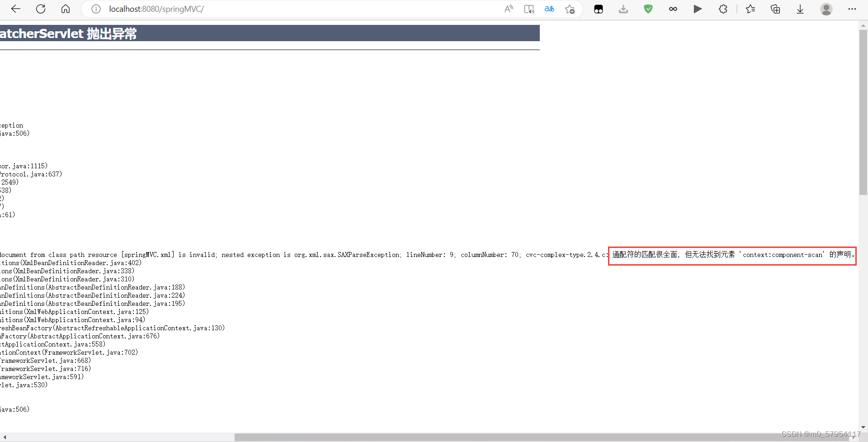The image size is (868, 442).
Task: Click the DispatcherServlet exception heading
Action: tap(68, 33)
